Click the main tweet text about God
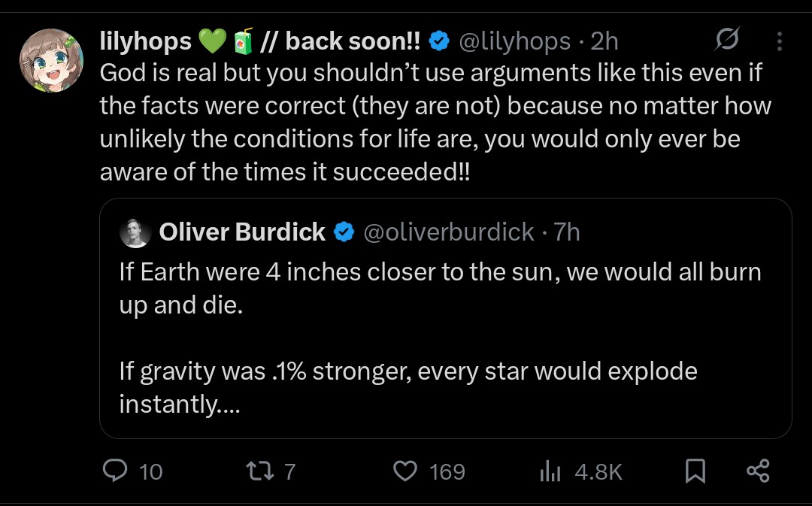The height and width of the screenshot is (506, 812). tap(435, 123)
